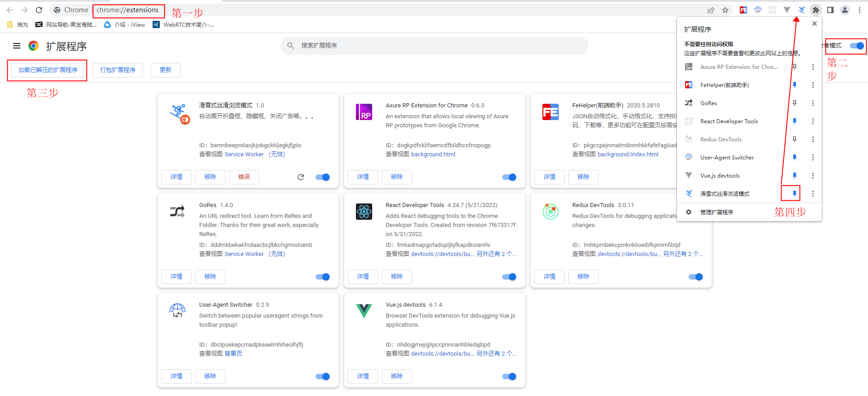
Task: Open 详情 for Axure RP Extension
Action: click(x=363, y=177)
